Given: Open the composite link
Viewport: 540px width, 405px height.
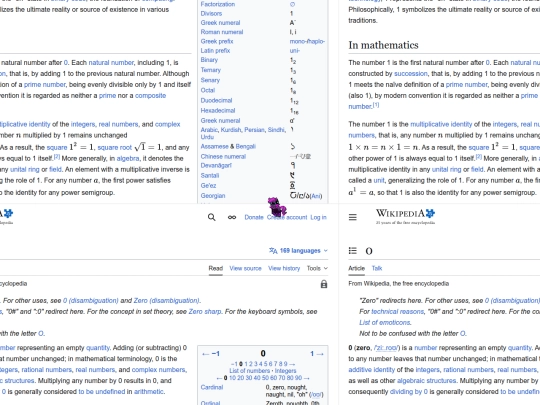Looking at the screenshot, I should 150,96.
